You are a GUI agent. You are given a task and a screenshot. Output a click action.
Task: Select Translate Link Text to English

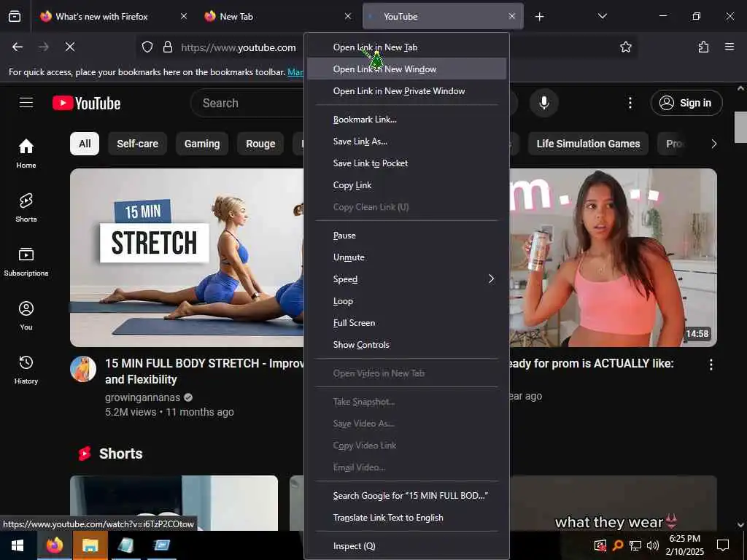pos(406,518)
